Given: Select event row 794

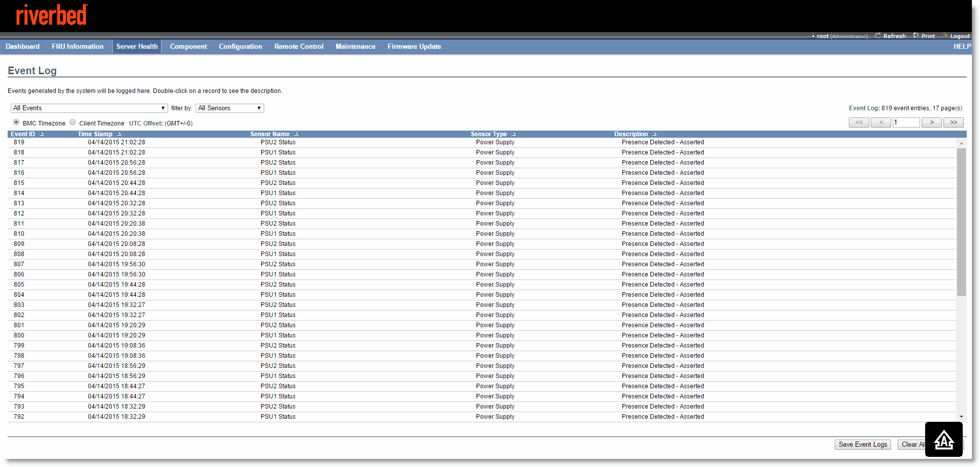Looking at the screenshot, I should point(482,396).
